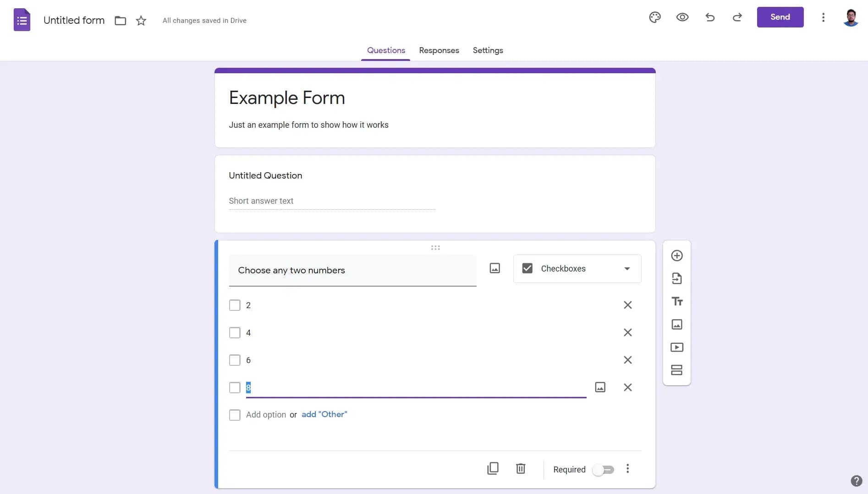Switch to the Responses tab
868x494 pixels.
click(x=439, y=50)
